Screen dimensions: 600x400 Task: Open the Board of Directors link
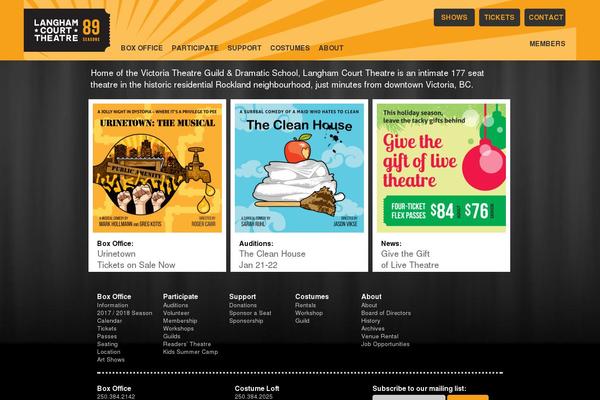coord(386,313)
